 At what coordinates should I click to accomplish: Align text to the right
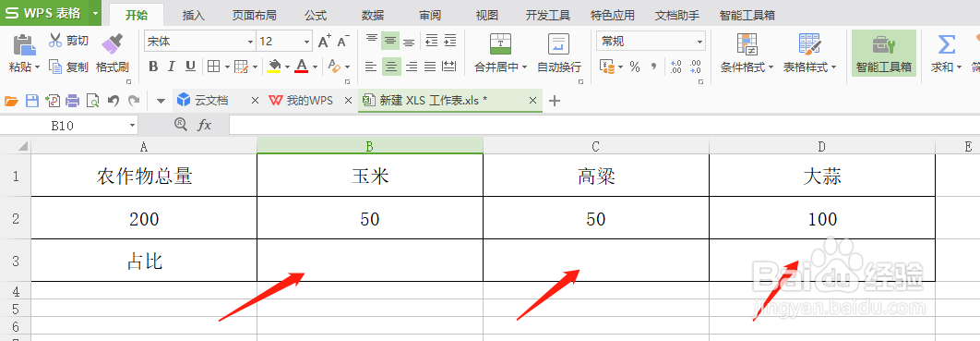coord(411,67)
